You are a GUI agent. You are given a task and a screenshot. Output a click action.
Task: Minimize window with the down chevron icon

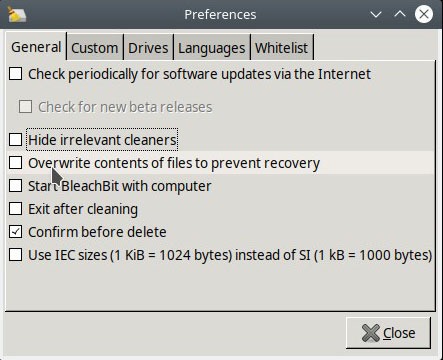[376, 15]
